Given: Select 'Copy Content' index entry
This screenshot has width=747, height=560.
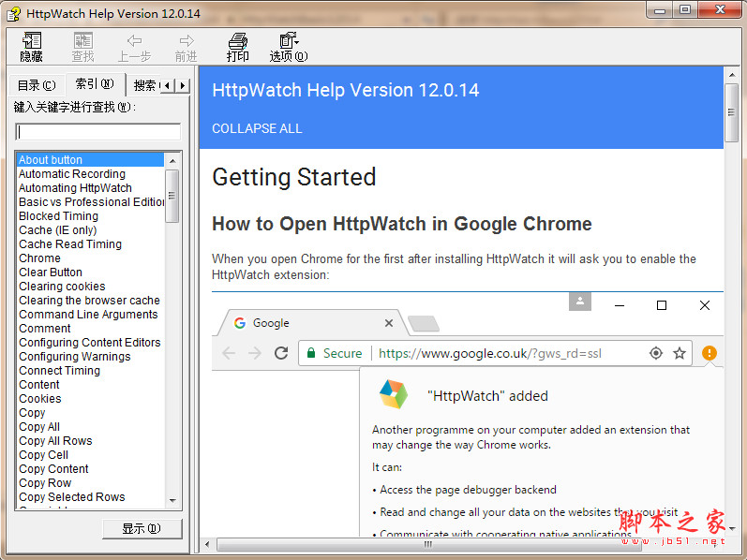Looking at the screenshot, I should 53,468.
